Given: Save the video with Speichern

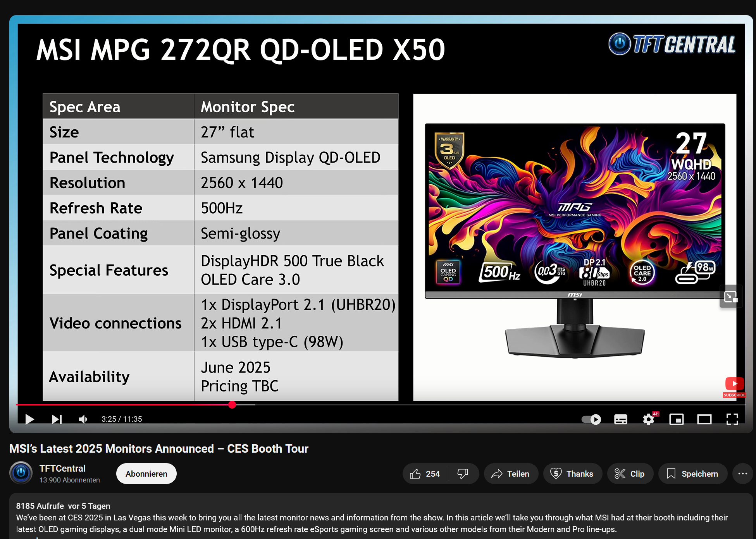Looking at the screenshot, I should tap(692, 474).
